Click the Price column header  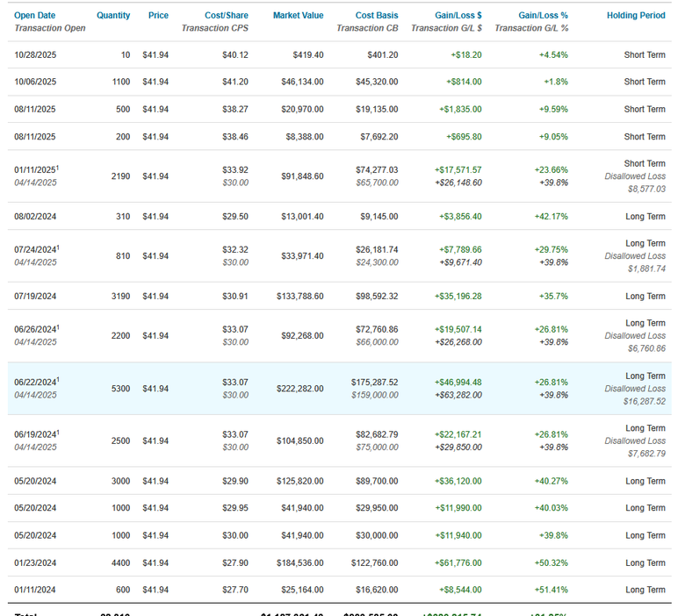click(158, 15)
